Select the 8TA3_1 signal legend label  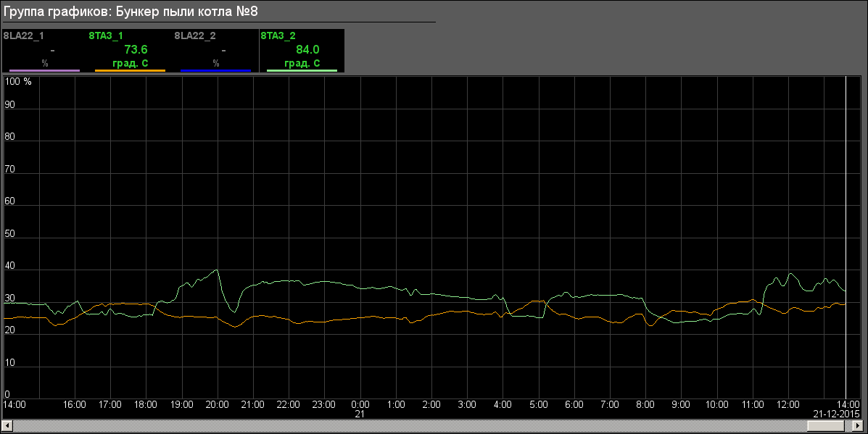[106, 35]
